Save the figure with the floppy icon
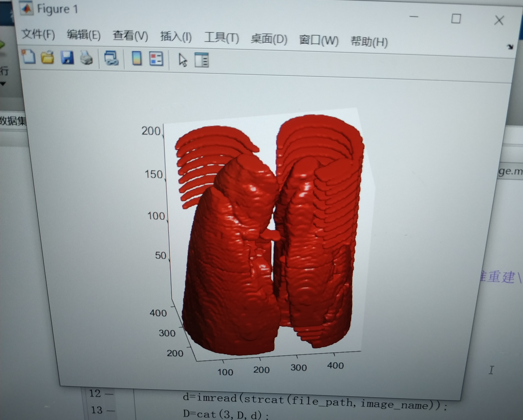Image resolution: width=523 pixels, height=420 pixels. 67,58
